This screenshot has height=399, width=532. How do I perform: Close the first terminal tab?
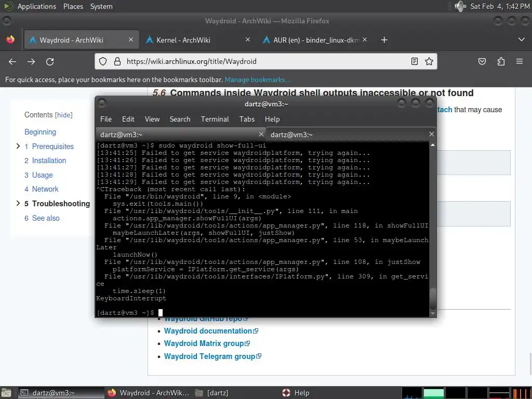click(x=261, y=135)
